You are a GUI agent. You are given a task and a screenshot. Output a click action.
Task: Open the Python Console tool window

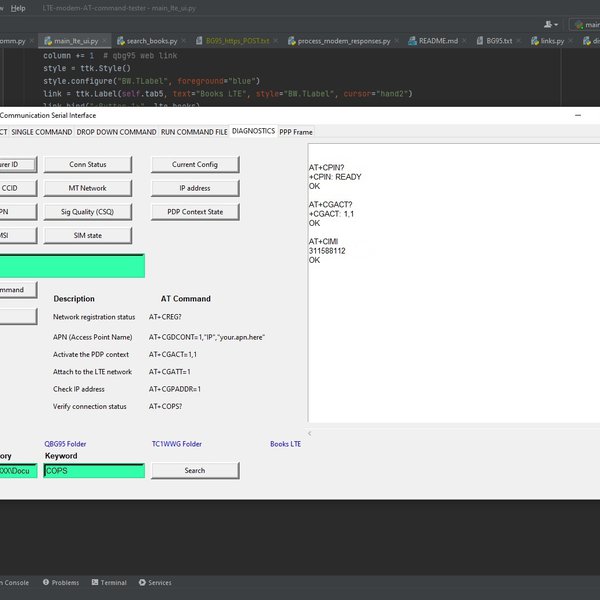pos(15,582)
